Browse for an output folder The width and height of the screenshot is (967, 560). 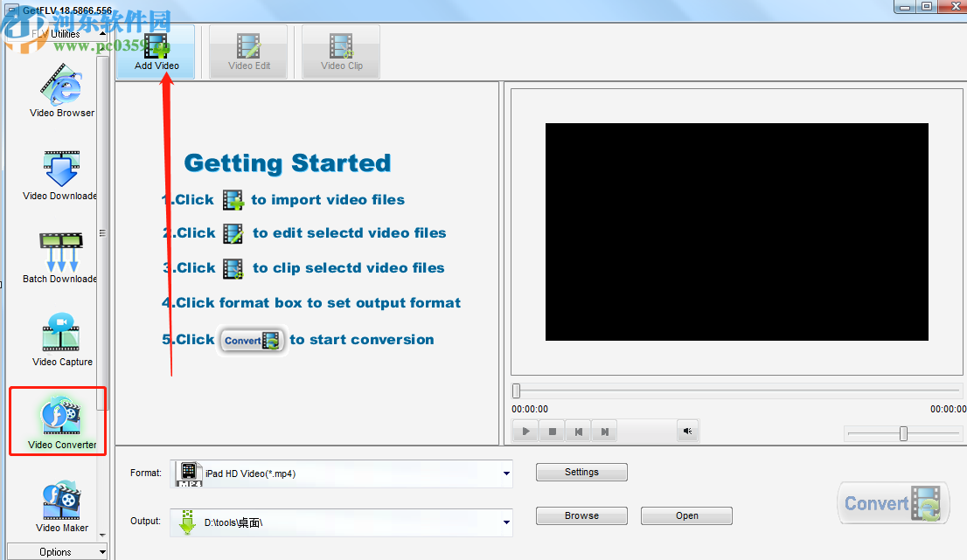pos(581,515)
